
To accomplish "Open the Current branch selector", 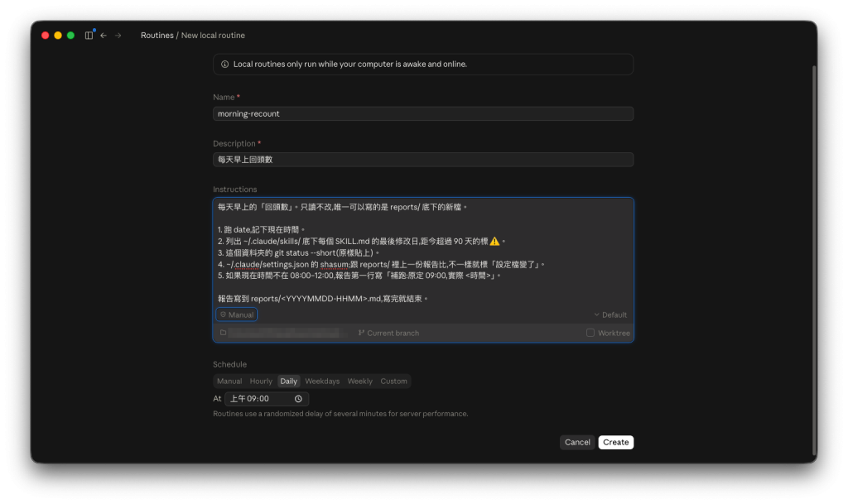I will [388, 333].
